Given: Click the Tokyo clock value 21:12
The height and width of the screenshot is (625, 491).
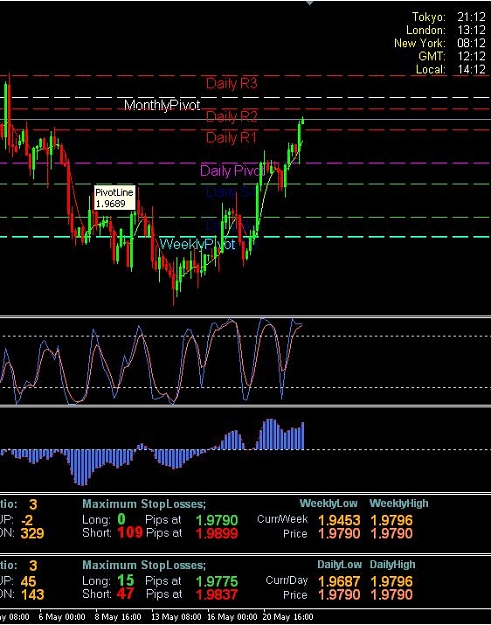Looking at the screenshot, I should tap(471, 17).
